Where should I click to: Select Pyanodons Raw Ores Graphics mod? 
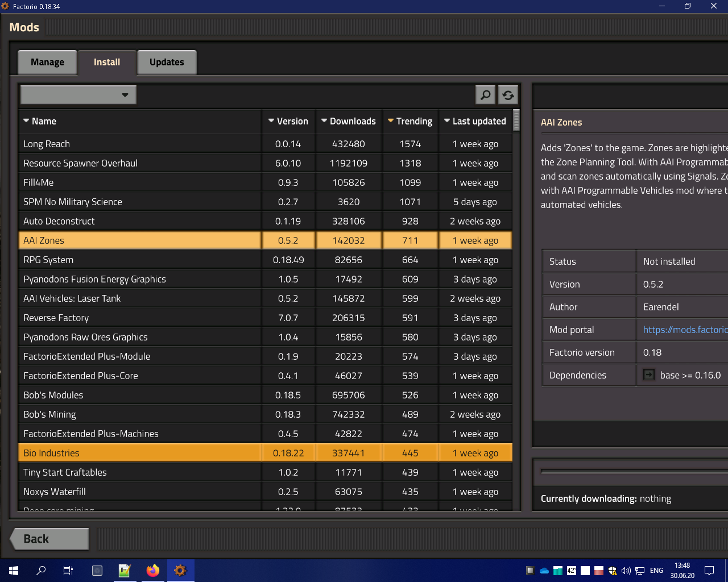266,337
